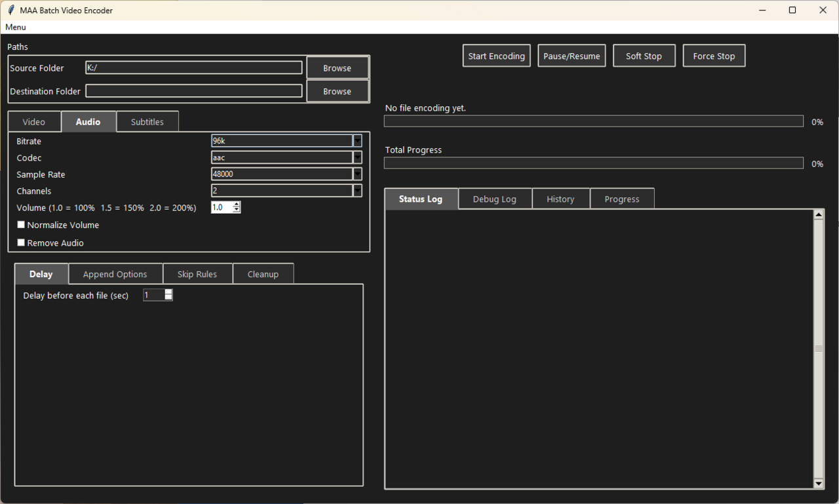
Task: Open the Cleanup tab
Action: tap(263, 274)
